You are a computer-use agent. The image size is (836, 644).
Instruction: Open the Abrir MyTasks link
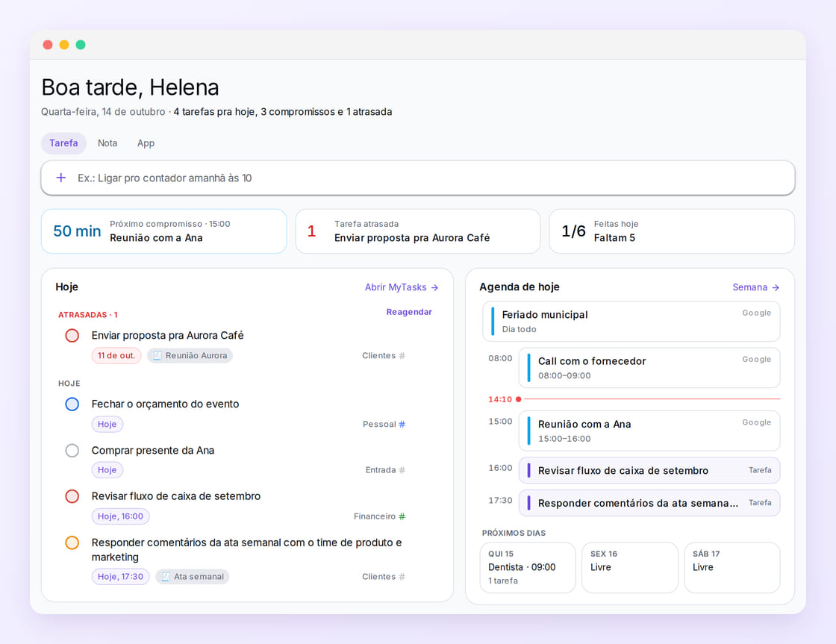coord(402,287)
